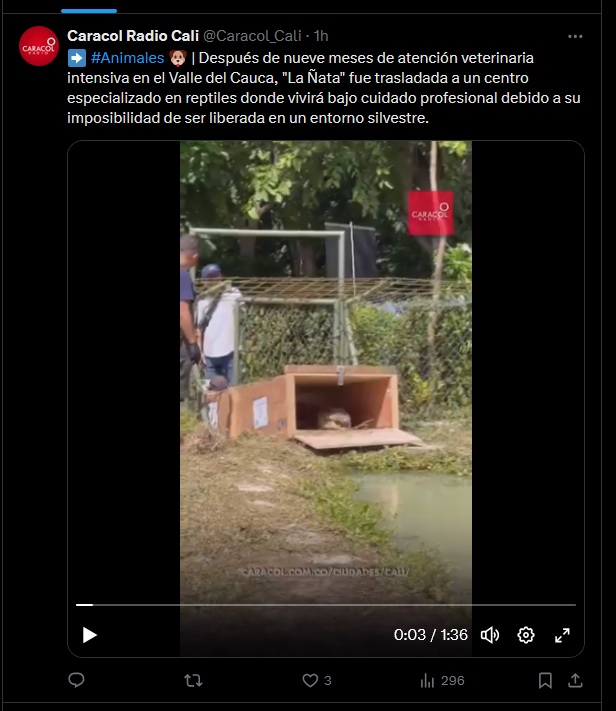This screenshot has height=711, width=616.
Task: Mute the video sound
Action: tap(490, 635)
